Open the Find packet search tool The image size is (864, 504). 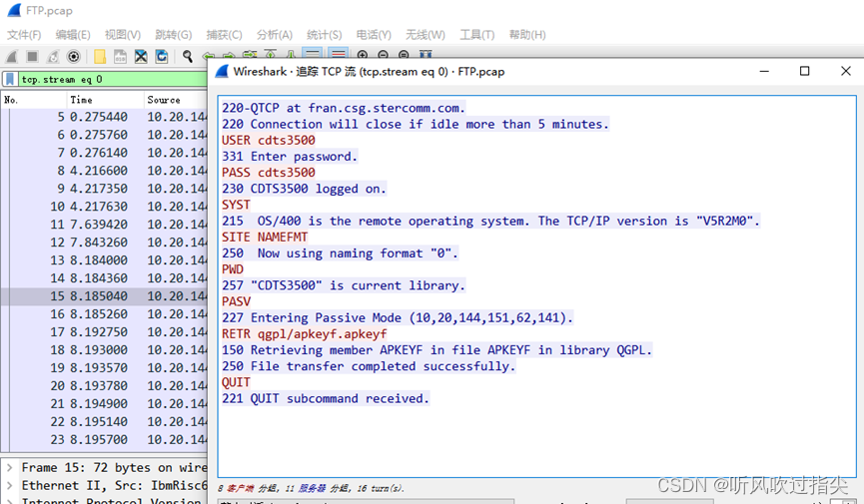point(188,56)
